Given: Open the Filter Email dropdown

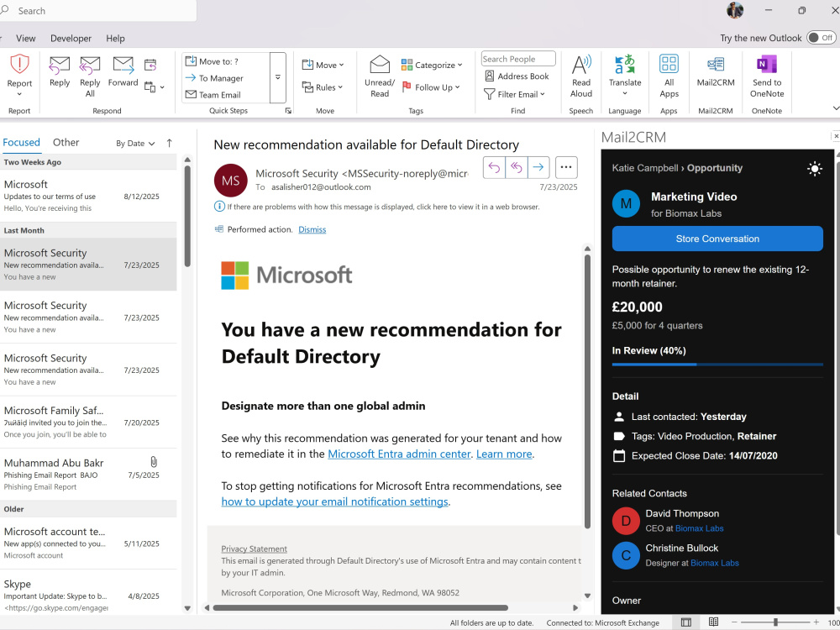Looking at the screenshot, I should point(514,94).
